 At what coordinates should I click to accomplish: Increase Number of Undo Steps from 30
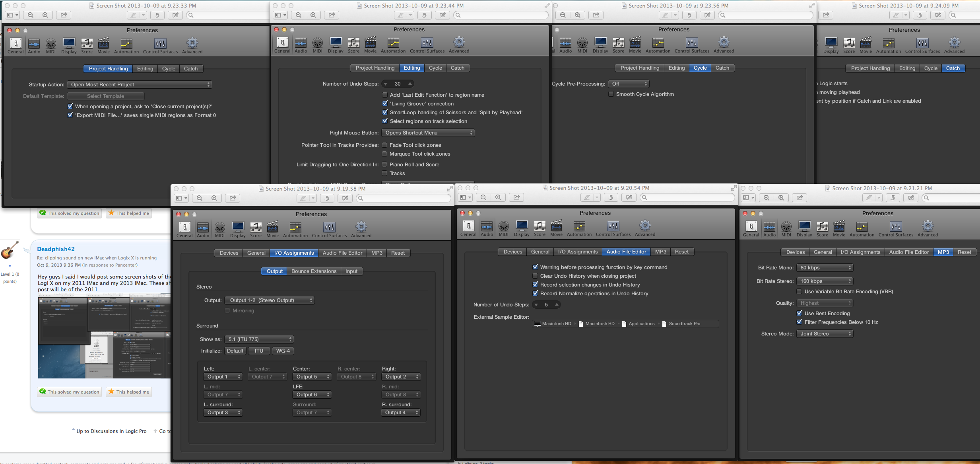pyautogui.click(x=410, y=83)
